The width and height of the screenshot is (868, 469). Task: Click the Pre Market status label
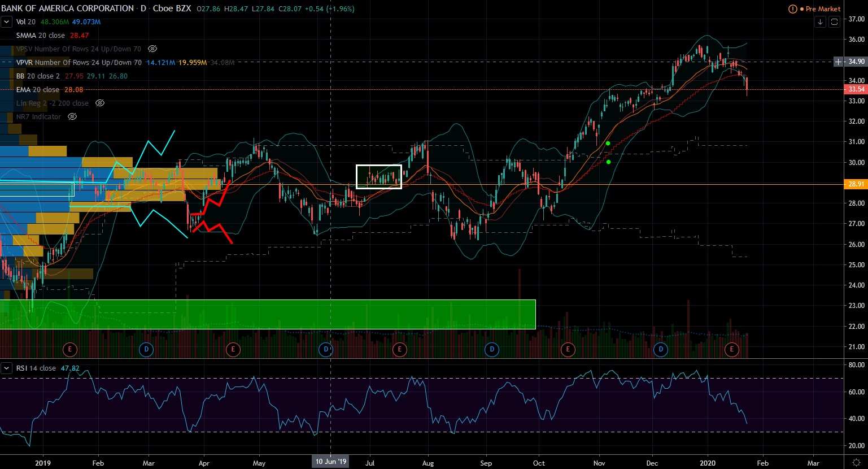point(823,8)
